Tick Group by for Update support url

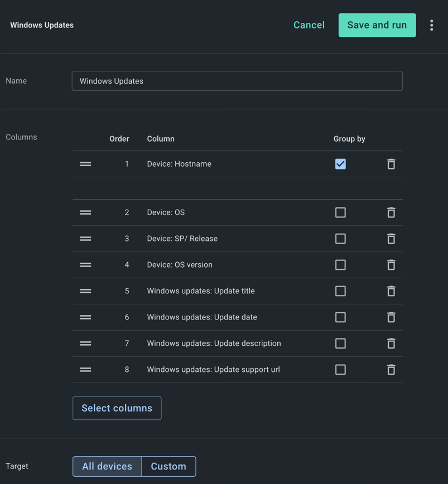coord(340,370)
